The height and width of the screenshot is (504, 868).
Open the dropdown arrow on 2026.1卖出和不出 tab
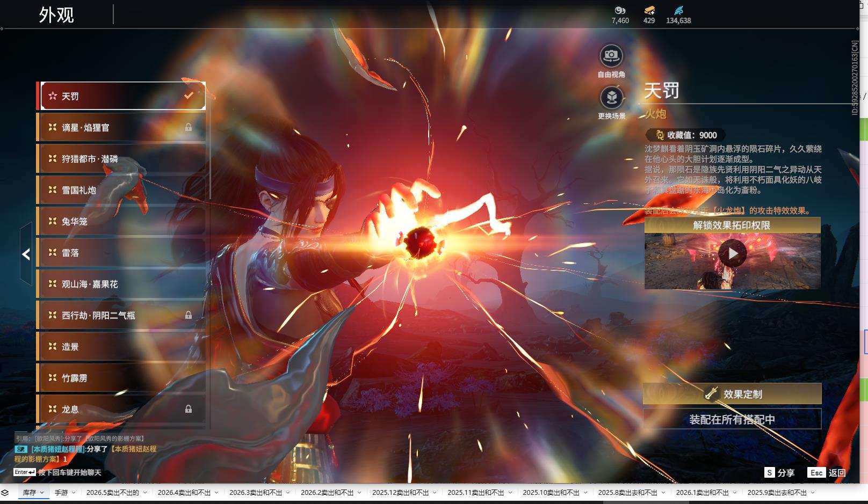(735, 493)
